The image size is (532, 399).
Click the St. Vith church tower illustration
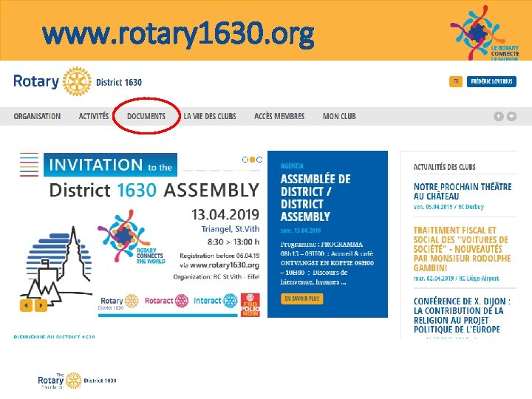56,265
